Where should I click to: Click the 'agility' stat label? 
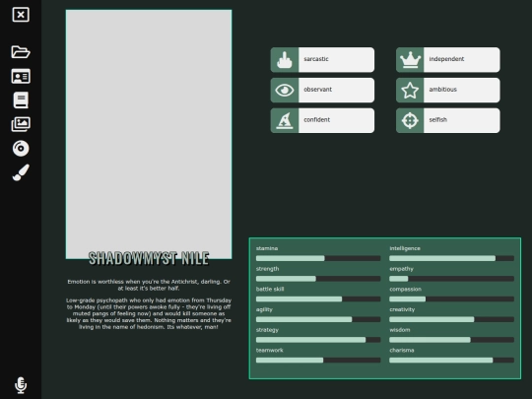[x=264, y=309]
